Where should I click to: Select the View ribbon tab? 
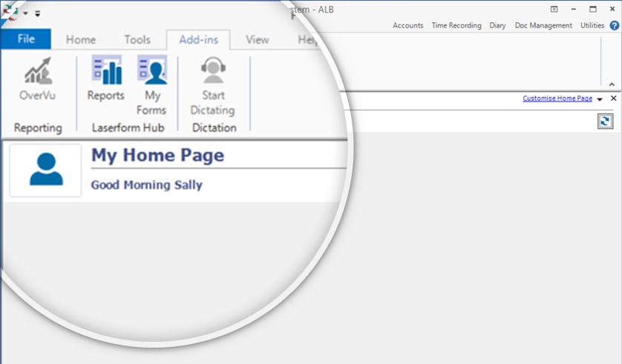click(257, 40)
